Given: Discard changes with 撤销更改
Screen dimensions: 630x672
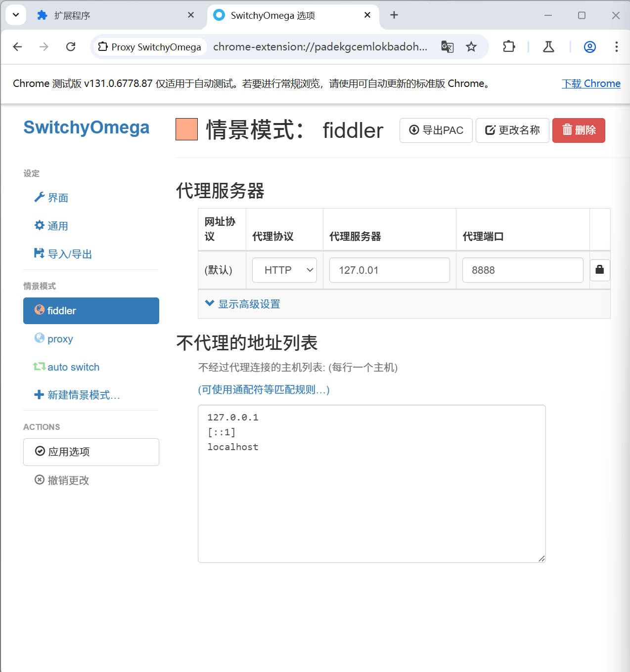Looking at the screenshot, I should click(91, 480).
